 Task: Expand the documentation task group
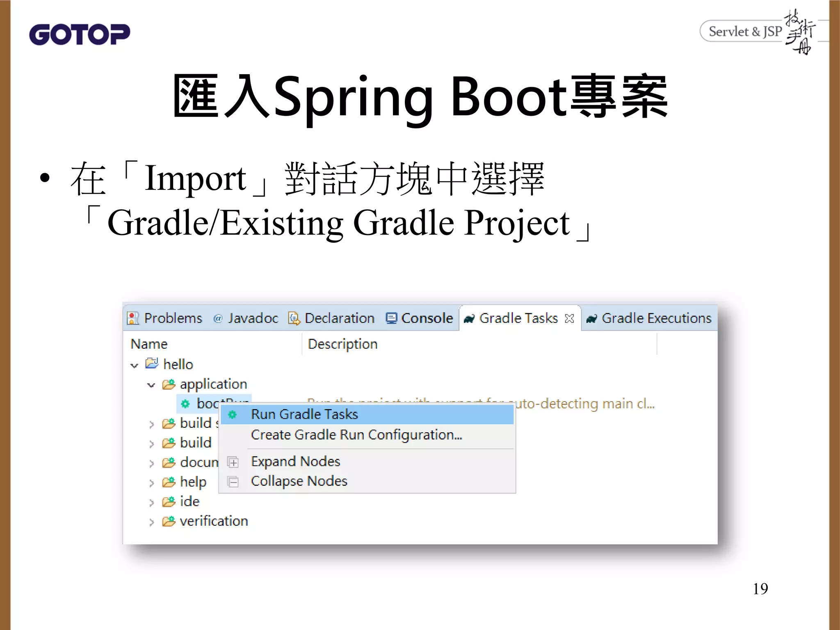[x=151, y=463]
